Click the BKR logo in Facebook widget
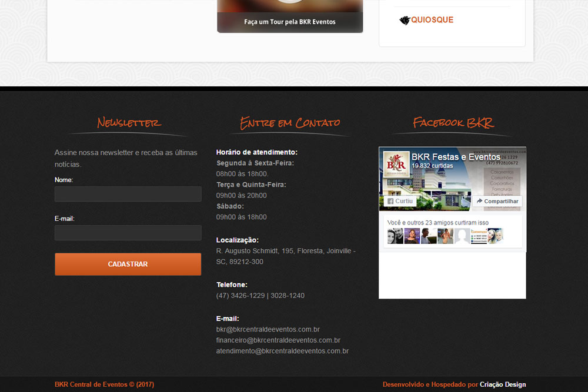The width and height of the screenshot is (588, 392). (396, 164)
